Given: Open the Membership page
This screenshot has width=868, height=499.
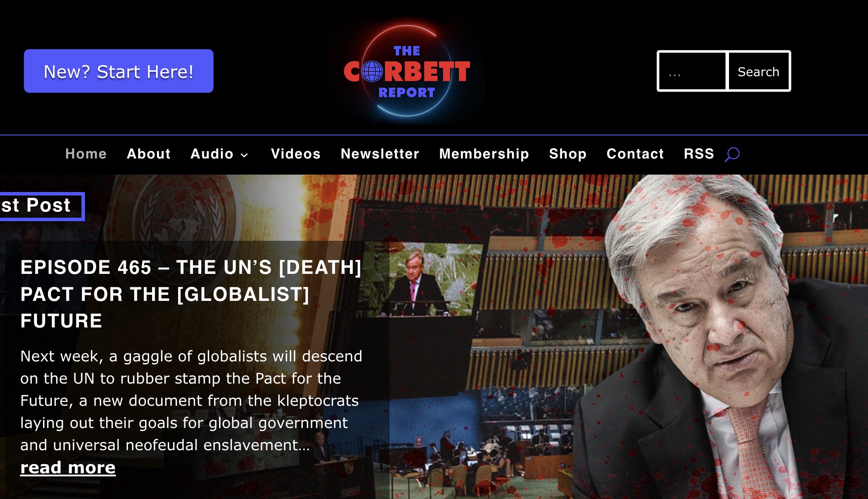Looking at the screenshot, I should tap(484, 154).
